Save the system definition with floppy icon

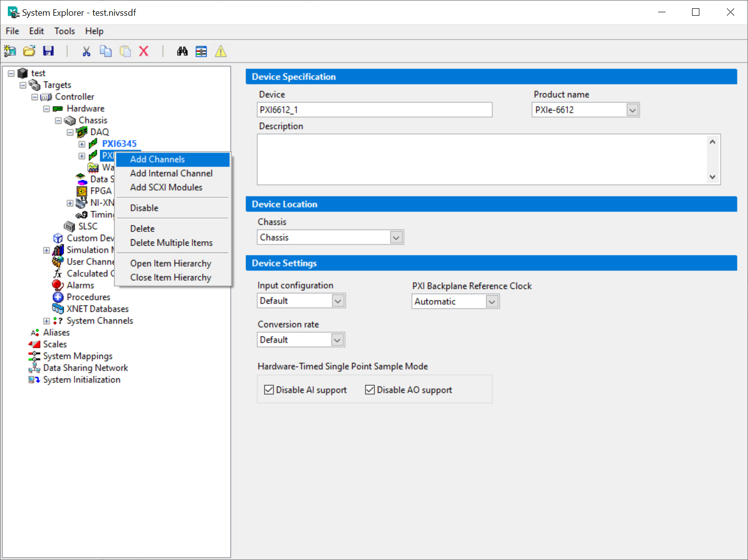tap(48, 51)
